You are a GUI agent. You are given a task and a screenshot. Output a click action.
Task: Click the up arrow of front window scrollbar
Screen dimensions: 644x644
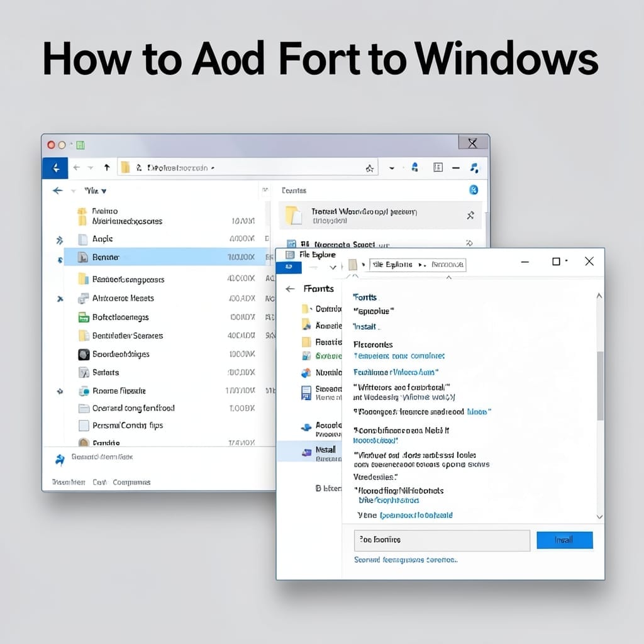599,296
